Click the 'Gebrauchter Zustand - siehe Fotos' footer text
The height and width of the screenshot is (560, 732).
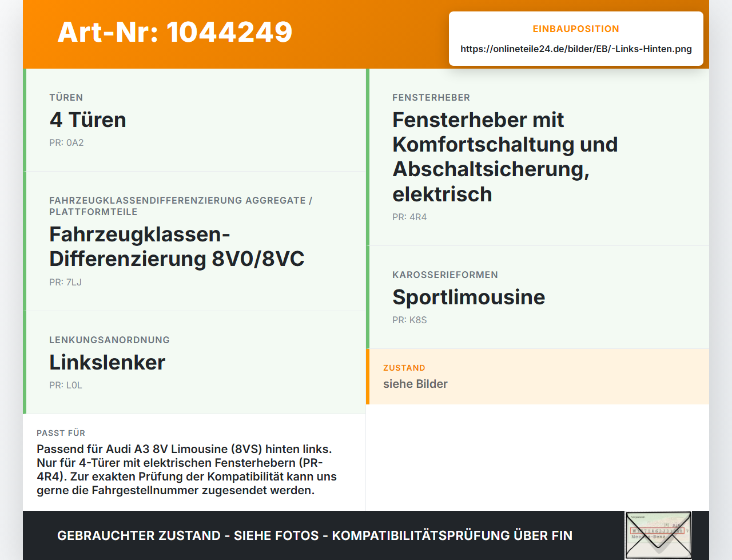tap(315, 535)
